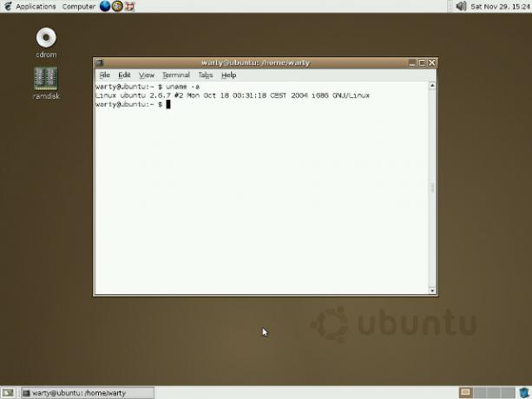Open the terminal Help menu
532x399 pixels.
(228, 75)
